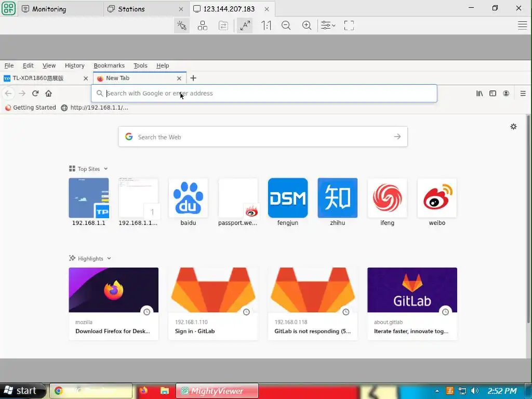The width and height of the screenshot is (532, 399).
Task: Select the 123.144.207.183 session tab
Action: 229,9
